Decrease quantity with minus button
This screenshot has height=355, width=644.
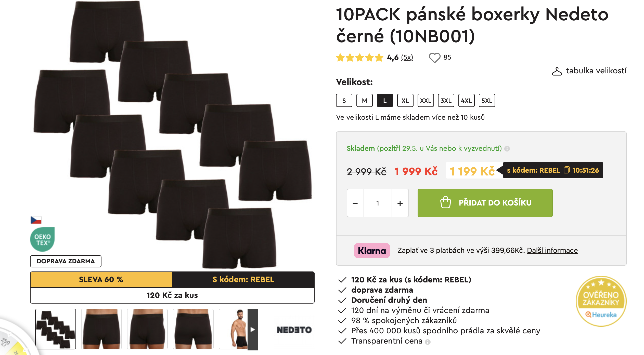(355, 203)
